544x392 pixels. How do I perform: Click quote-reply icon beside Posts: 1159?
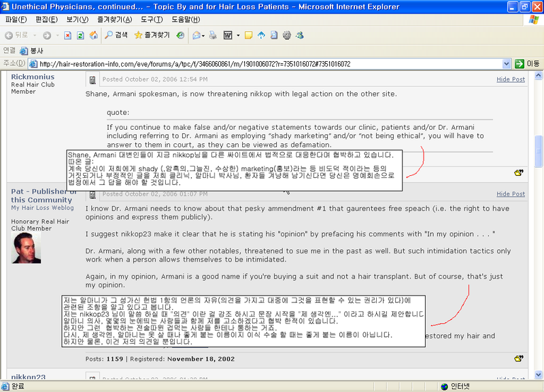click(x=519, y=359)
